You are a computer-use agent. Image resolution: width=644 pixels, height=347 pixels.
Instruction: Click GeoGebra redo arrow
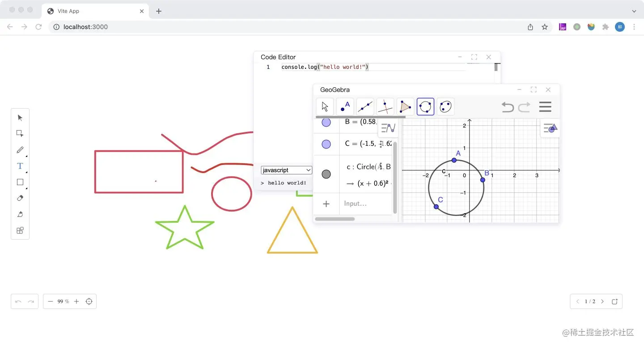pyautogui.click(x=524, y=107)
